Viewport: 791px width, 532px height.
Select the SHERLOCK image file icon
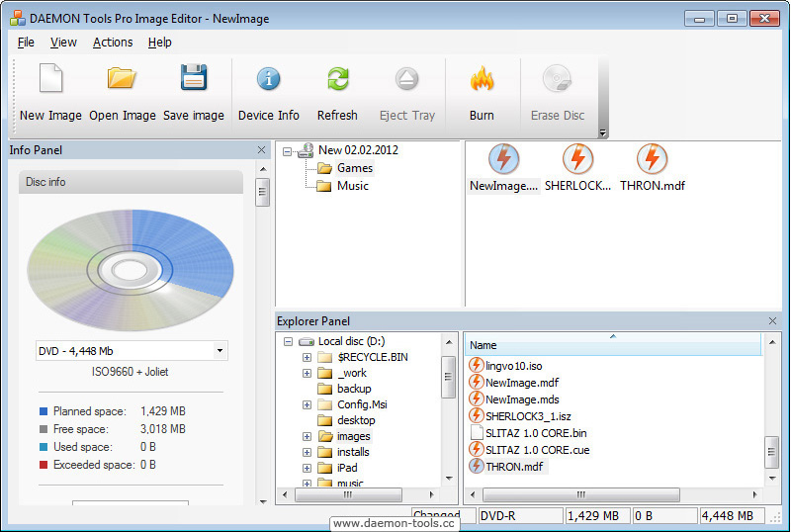pos(577,159)
